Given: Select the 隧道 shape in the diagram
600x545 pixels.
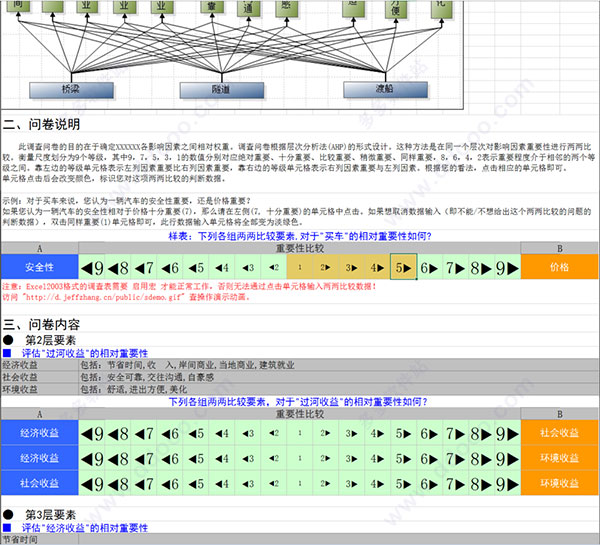Looking at the screenshot, I should 222,90.
